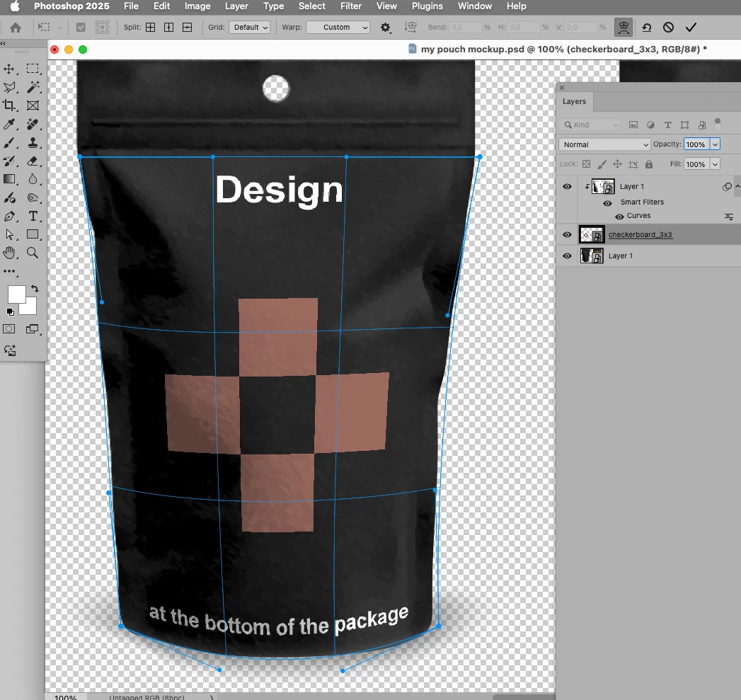Open the Opacity slider dropdown arrow
This screenshot has height=700, width=741.
[715, 144]
